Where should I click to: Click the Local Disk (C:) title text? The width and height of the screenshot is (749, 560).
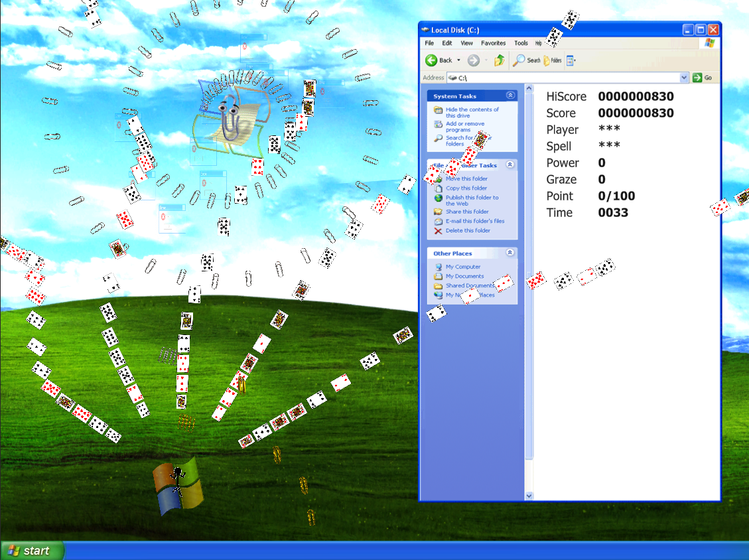(x=454, y=30)
